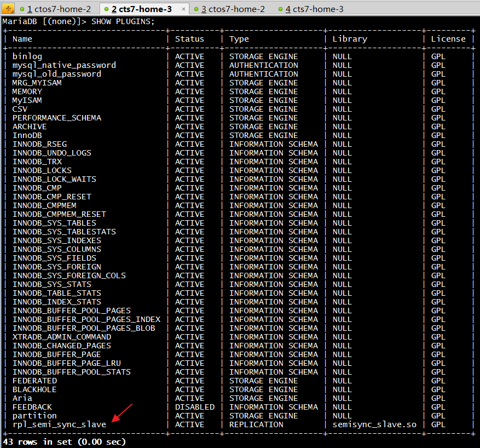
Task: Click the InnoDB plugin name
Action: (x=27, y=135)
